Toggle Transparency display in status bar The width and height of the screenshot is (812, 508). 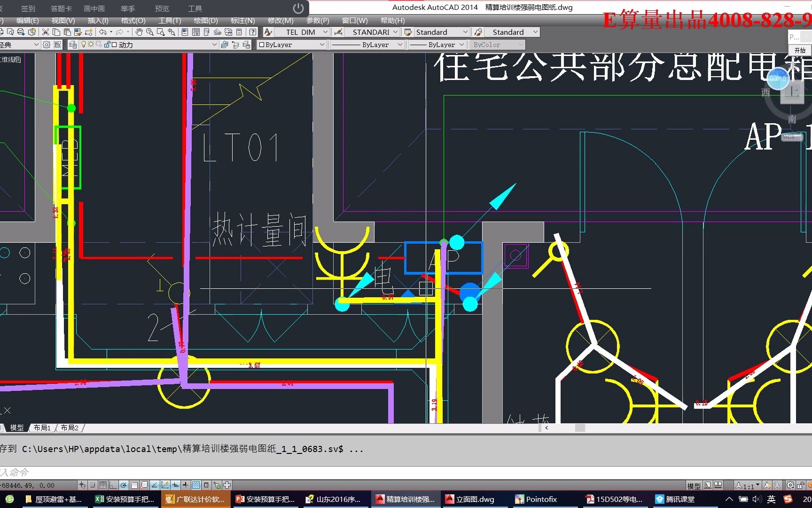pos(196,485)
